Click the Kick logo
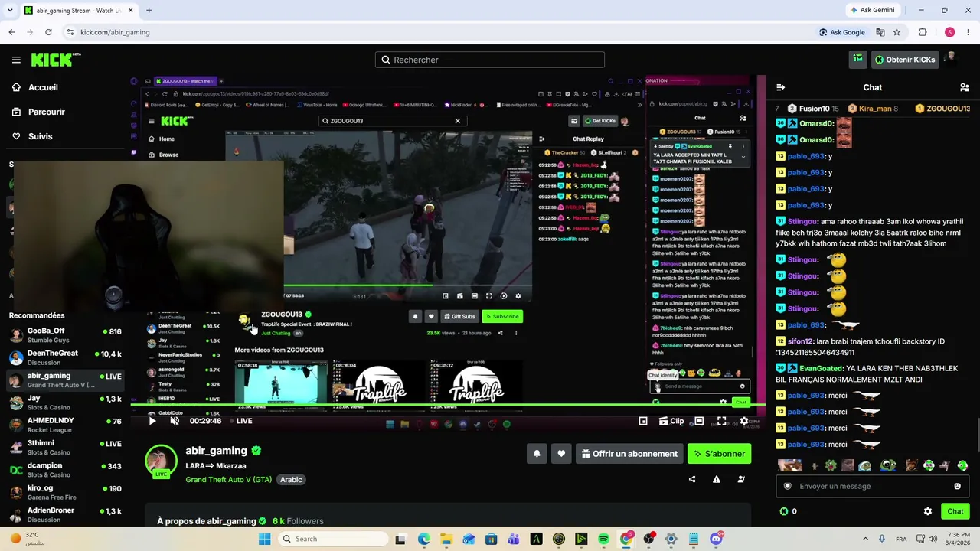 tap(56, 60)
